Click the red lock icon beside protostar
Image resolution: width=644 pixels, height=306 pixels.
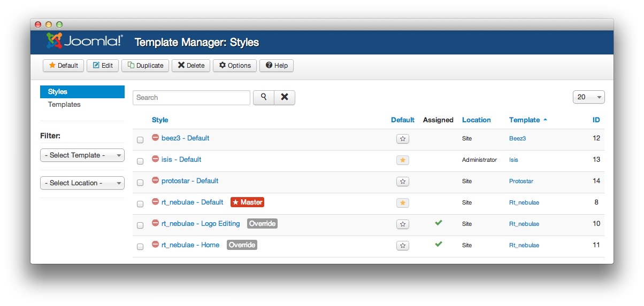(156, 181)
